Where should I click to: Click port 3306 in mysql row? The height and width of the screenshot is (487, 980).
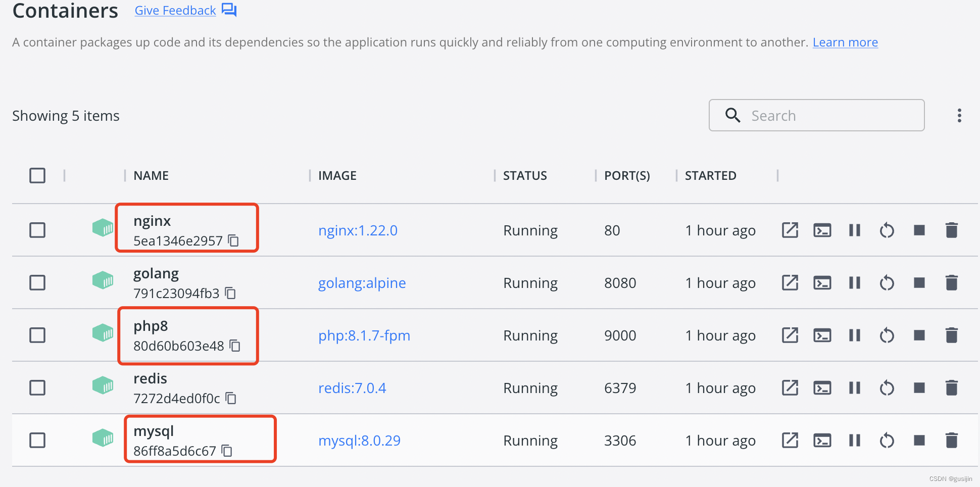pyautogui.click(x=620, y=441)
